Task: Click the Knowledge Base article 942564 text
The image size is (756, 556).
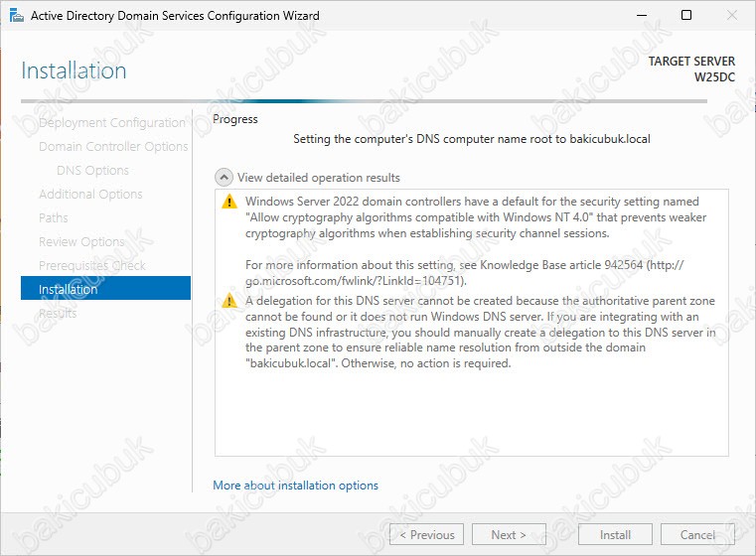Action: click(561, 265)
